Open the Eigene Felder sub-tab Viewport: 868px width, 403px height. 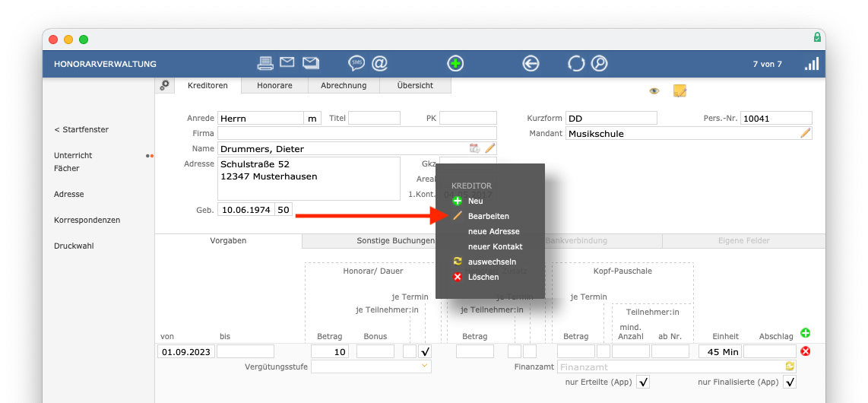pyautogui.click(x=743, y=241)
